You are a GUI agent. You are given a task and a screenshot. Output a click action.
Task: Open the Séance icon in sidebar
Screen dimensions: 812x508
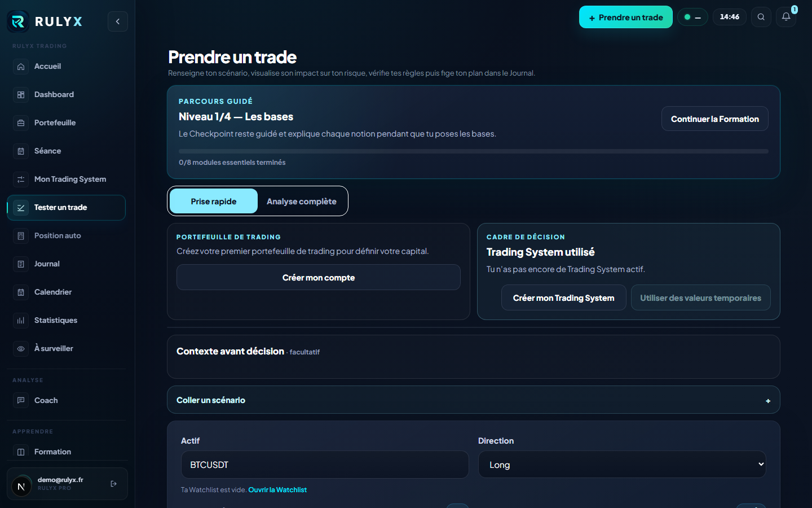click(x=21, y=151)
